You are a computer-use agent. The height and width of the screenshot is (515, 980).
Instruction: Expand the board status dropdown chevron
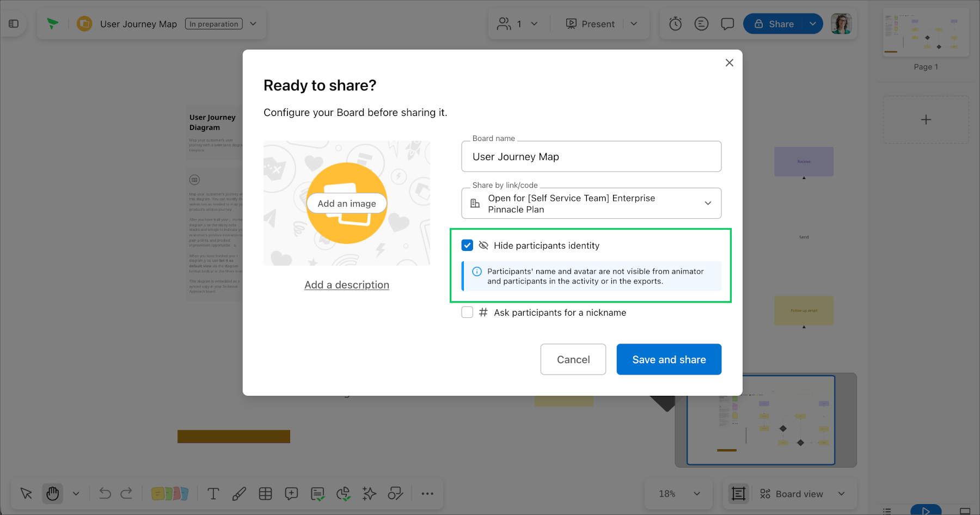click(253, 24)
